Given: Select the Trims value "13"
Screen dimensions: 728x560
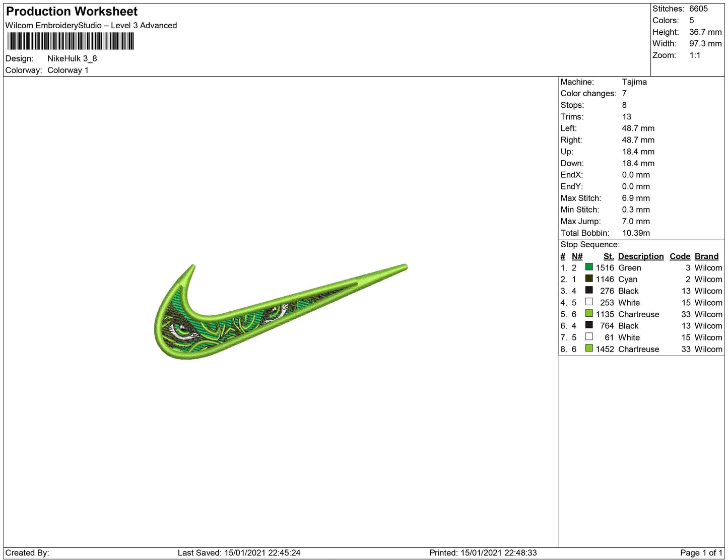Looking at the screenshot, I should pos(627,116).
